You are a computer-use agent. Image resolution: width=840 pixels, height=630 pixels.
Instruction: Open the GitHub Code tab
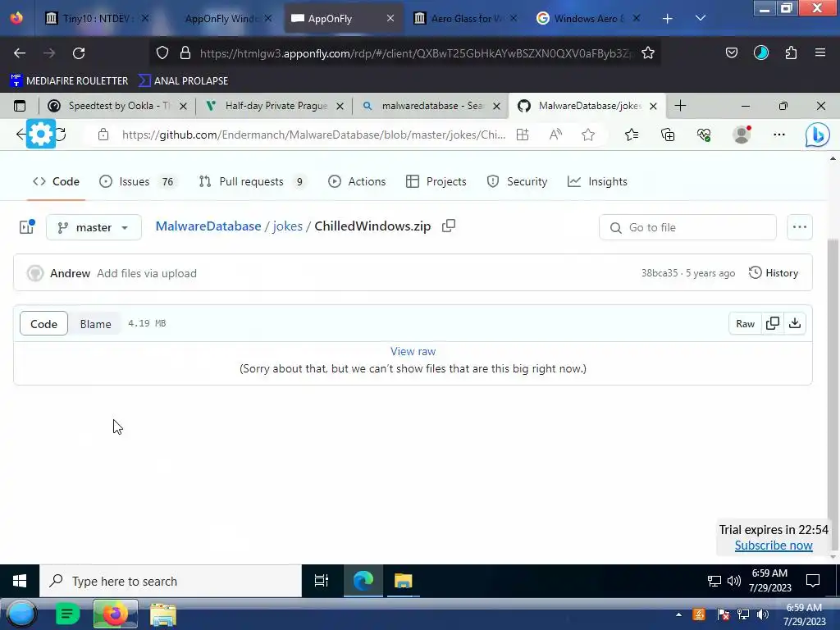(x=57, y=181)
